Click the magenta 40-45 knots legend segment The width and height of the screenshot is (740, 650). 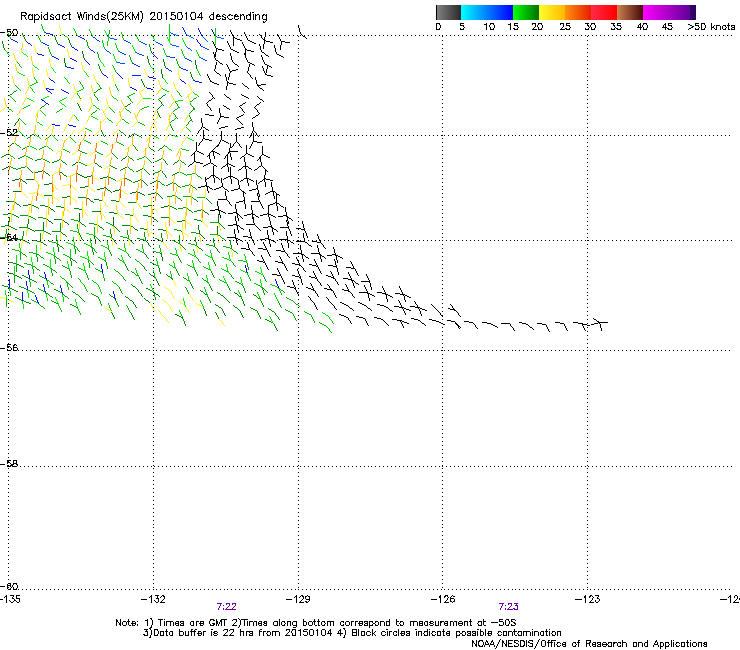pos(656,12)
